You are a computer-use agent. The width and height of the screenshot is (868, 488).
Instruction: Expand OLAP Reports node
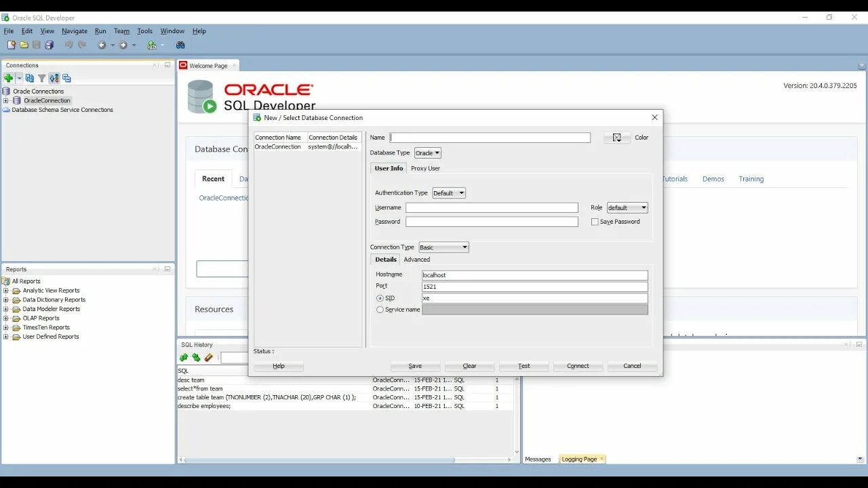(x=6, y=319)
